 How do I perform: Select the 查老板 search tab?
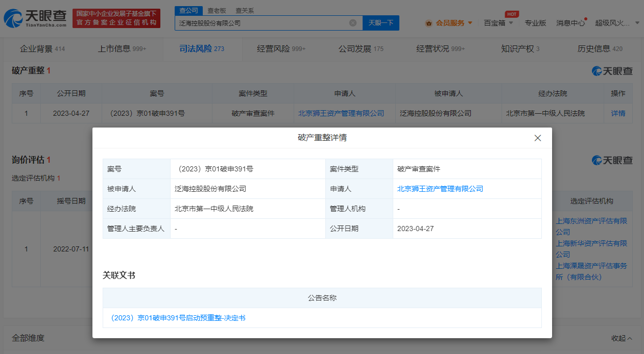(x=217, y=11)
